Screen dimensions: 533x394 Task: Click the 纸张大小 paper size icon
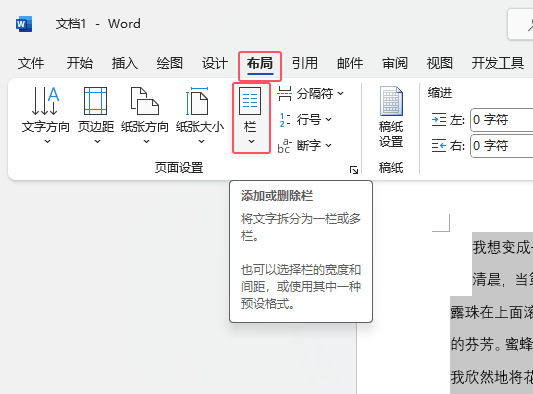tap(197, 101)
